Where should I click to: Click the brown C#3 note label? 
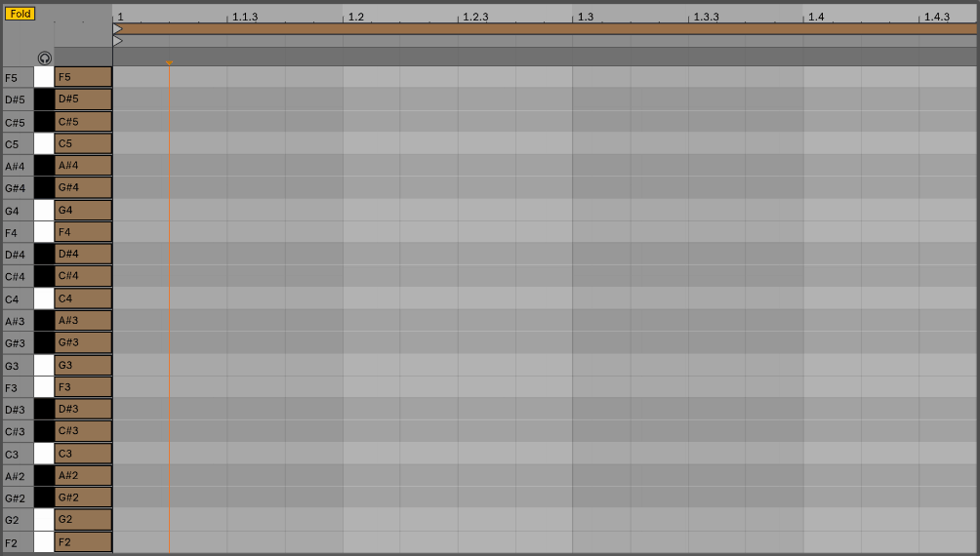coord(83,431)
